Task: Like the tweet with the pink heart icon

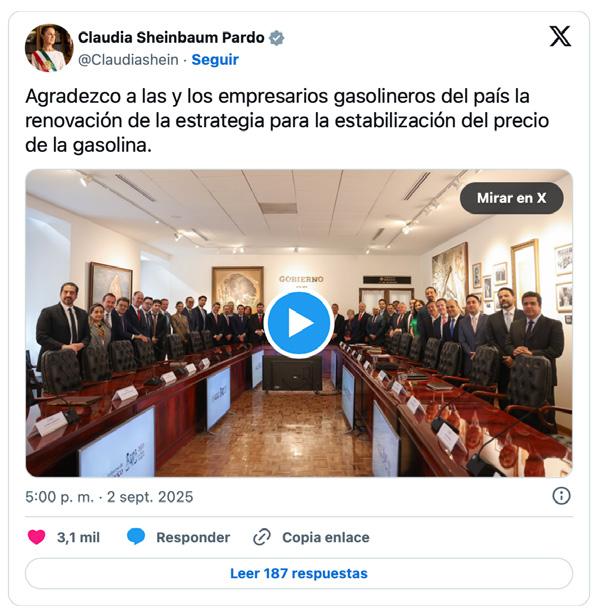Action: 36,537
